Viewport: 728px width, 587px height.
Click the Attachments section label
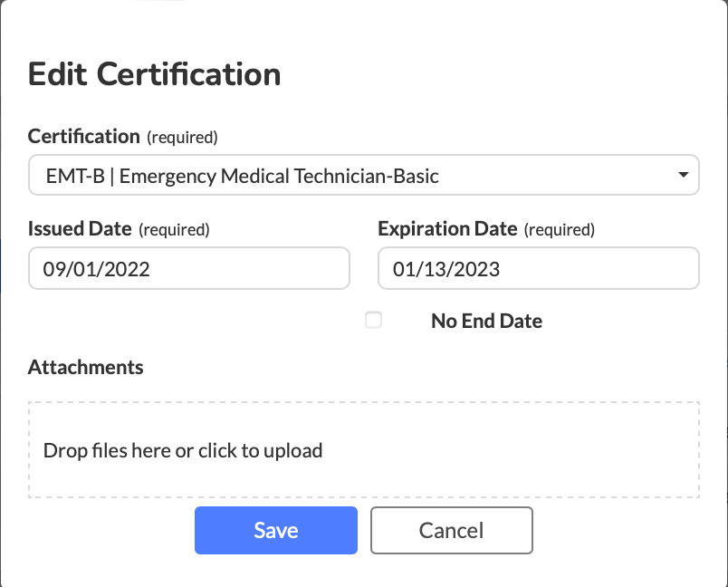tap(85, 367)
